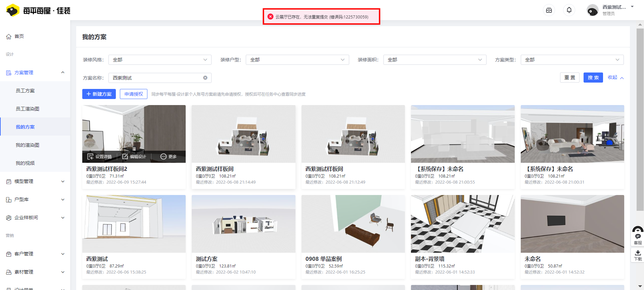Click the 模型管理 sidebar icon

point(9,182)
